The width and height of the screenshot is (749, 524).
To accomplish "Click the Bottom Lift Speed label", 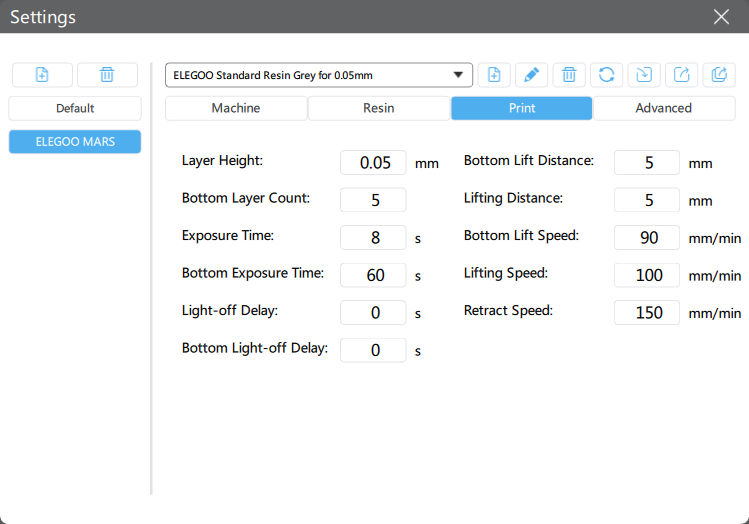I will pos(521,235).
